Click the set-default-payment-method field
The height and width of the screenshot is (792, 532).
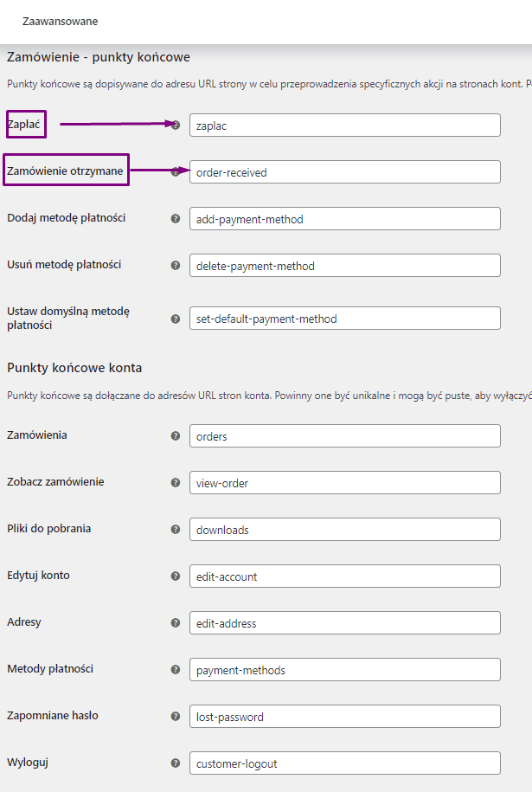coord(344,319)
